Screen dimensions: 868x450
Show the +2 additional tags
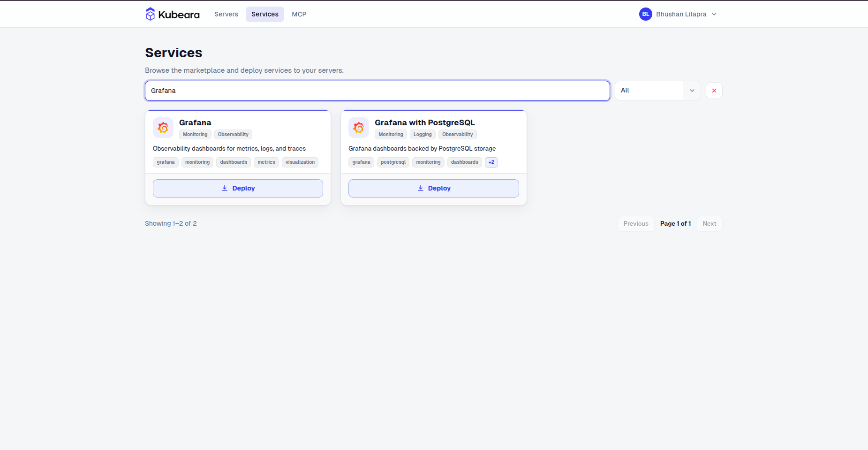pos(491,162)
